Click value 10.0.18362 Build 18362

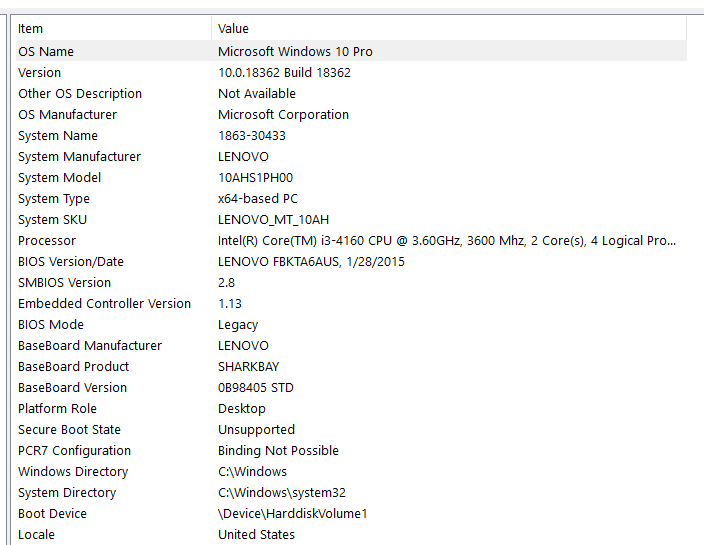284,73
